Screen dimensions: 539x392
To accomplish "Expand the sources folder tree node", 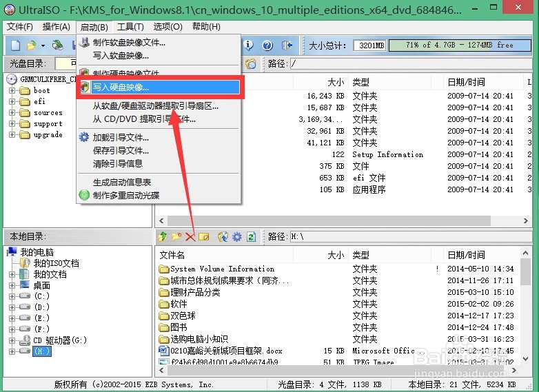I will [x=12, y=113].
